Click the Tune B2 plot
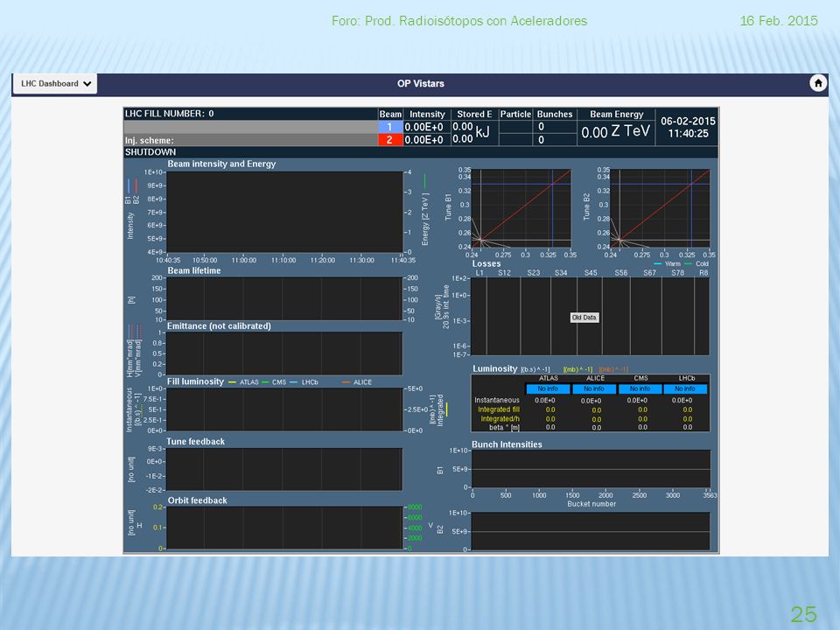This screenshot has height=630, width=840. pos(661,208)
